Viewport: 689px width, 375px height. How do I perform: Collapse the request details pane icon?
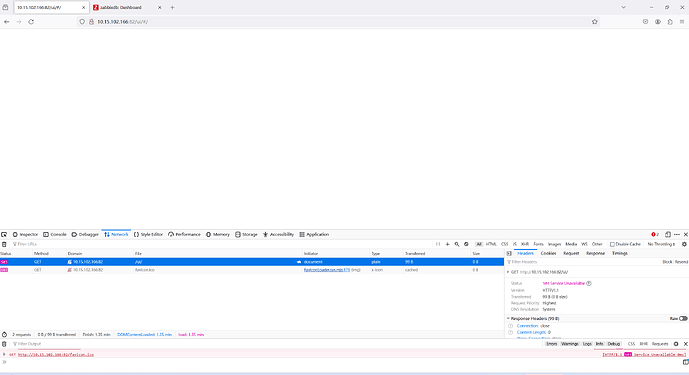pos(509,254)
